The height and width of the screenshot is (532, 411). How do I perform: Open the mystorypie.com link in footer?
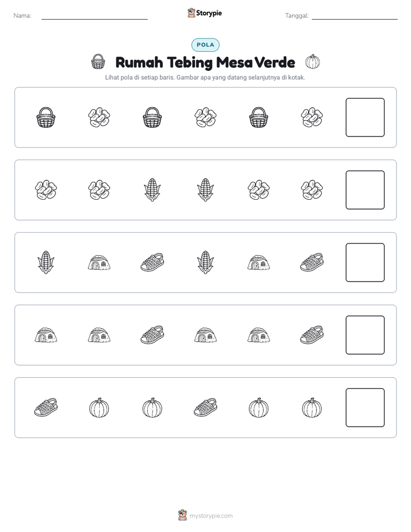(211, 516)
